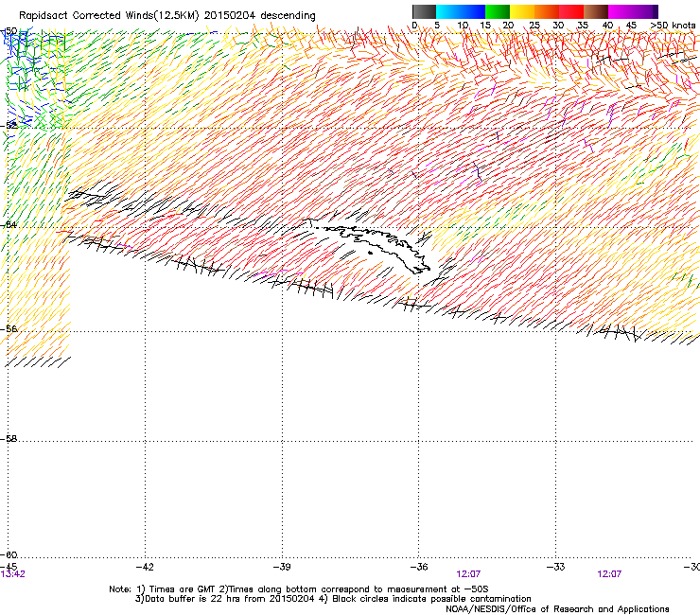Viewport: 700px width, 615px height.
Task: Click the NOAA/NESDIS credit line
Action: pyautogui.click(x=557, y=609)
